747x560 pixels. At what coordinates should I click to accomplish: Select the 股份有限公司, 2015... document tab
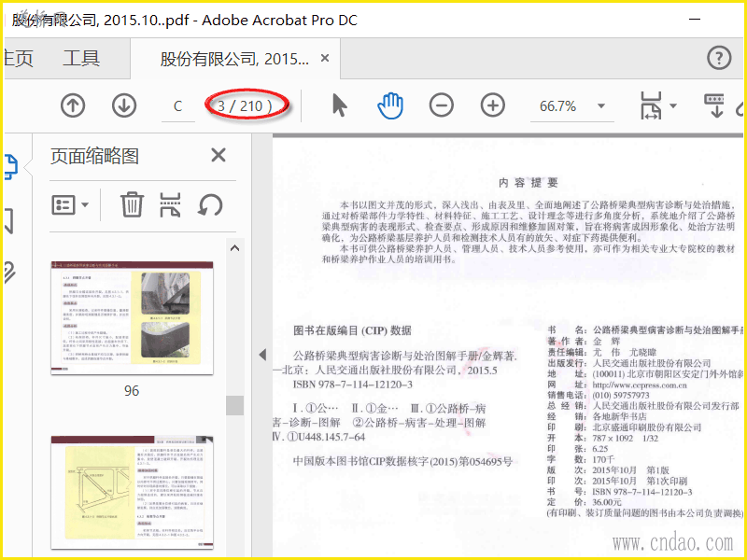[x=234, y=59]
